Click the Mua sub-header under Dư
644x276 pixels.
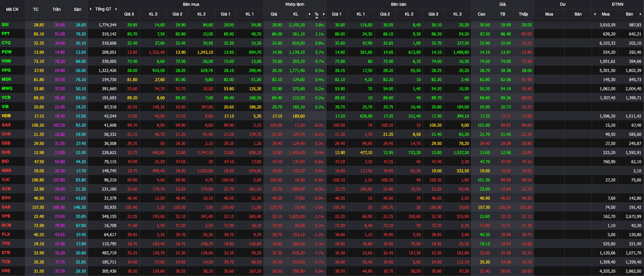point(549,14)
